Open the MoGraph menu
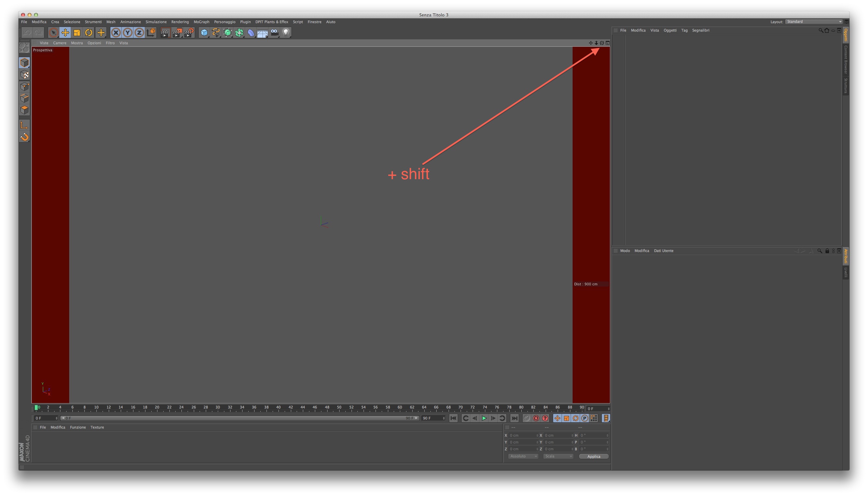 click(201, 22)
